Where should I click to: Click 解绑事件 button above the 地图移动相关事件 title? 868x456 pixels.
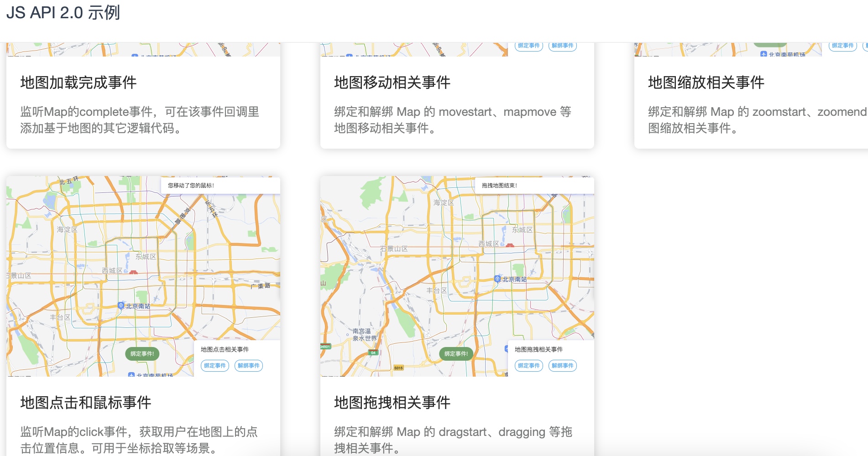[x=563, y=46]
